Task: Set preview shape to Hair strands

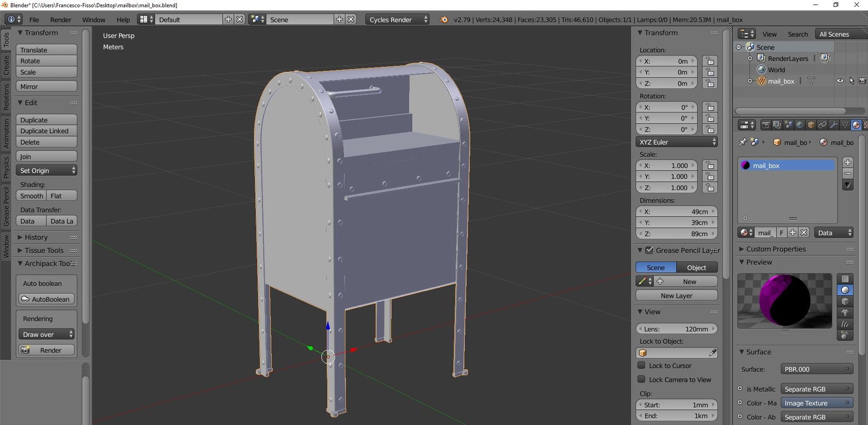Action: tap(845, 324)
